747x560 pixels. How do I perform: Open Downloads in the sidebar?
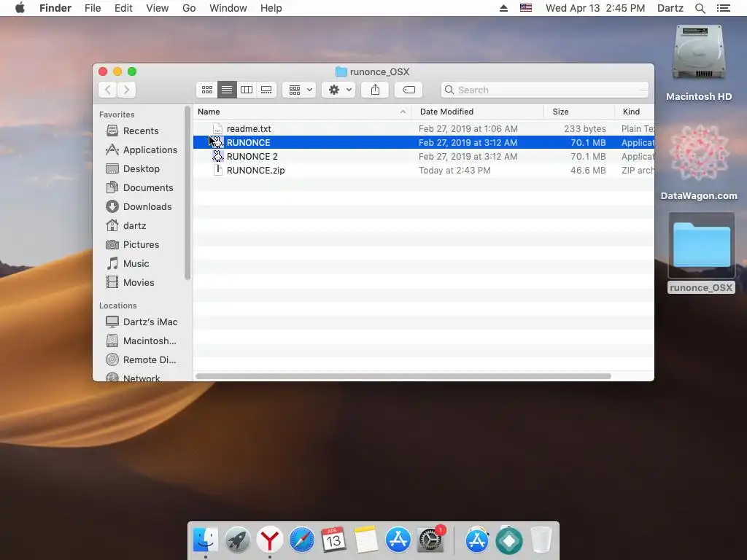(x=138, y=206)
